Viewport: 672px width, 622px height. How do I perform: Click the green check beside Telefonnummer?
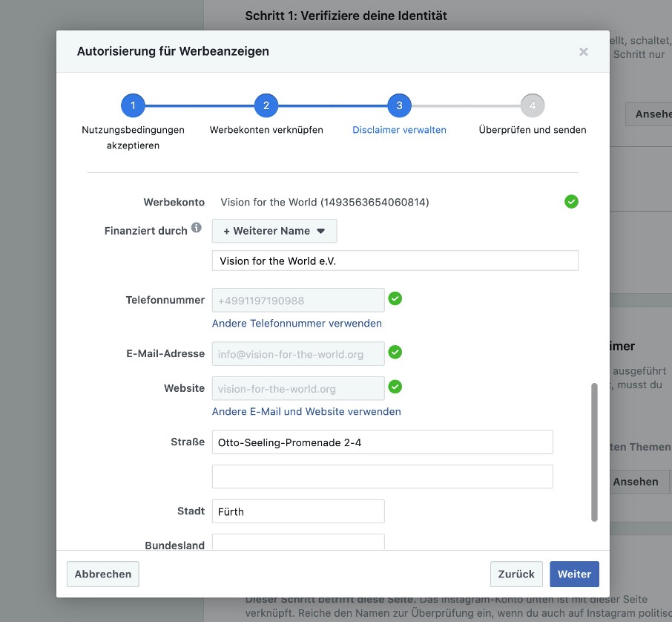click(x=395, y=298)
